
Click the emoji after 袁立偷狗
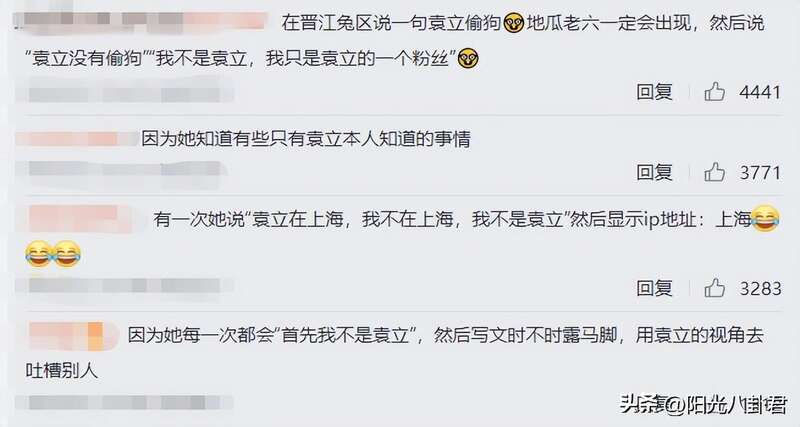(513, 23)
